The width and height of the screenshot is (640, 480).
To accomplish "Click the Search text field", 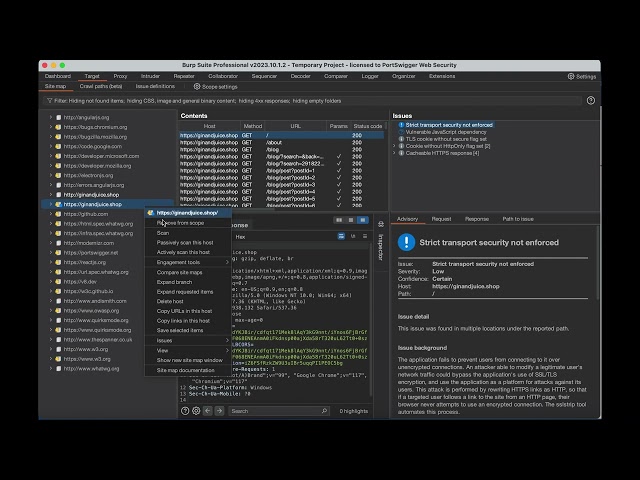I will coord(279,411).
